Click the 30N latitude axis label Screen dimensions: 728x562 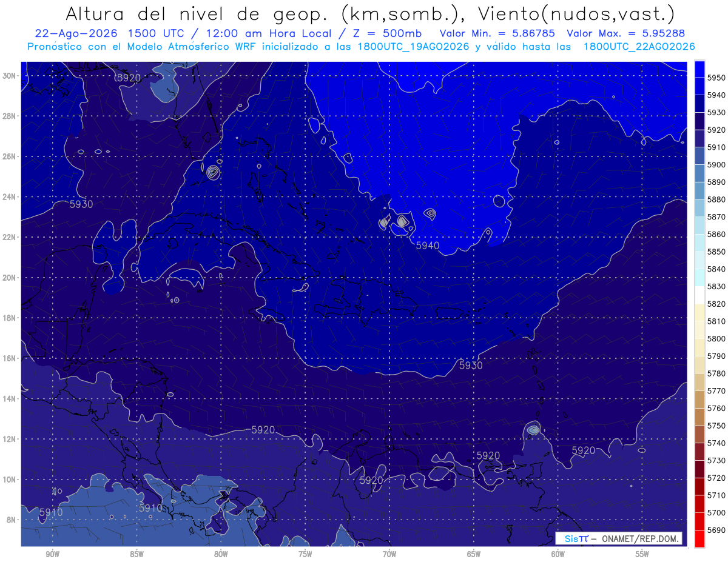click(x=9, y=76)
